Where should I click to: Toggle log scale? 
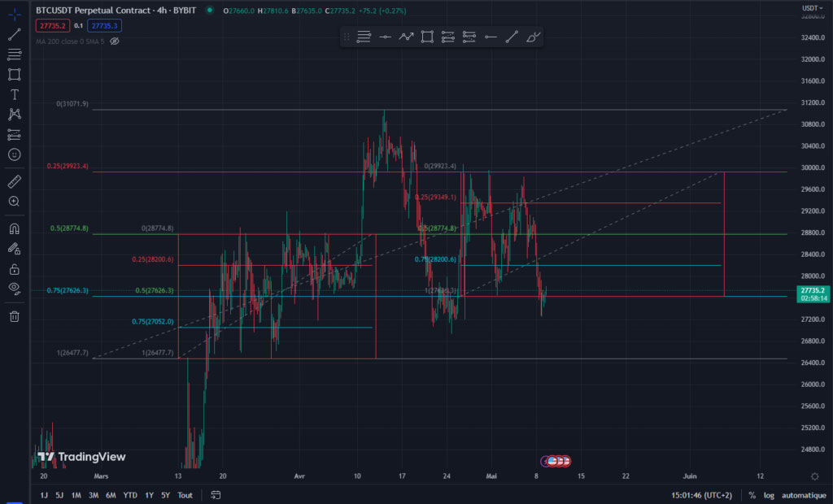[769, 495]
